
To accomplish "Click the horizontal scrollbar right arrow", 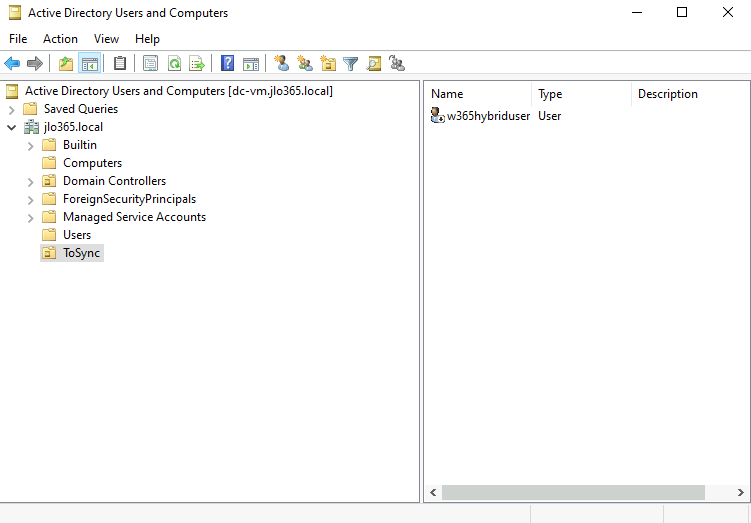I will click(x=740, y=492).
